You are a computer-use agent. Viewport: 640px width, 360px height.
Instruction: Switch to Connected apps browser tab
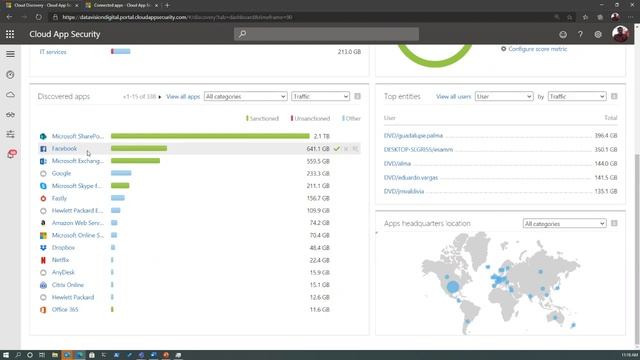click(x=121, y=5)
